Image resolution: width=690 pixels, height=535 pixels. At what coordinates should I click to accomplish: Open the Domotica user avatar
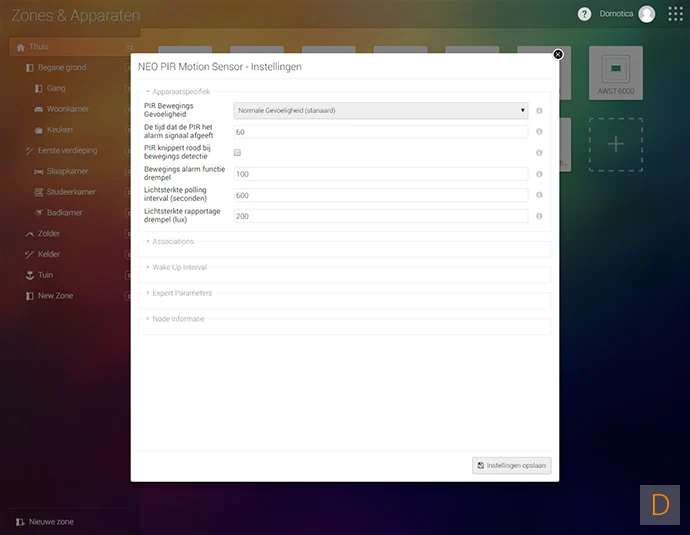click(646, 14)
